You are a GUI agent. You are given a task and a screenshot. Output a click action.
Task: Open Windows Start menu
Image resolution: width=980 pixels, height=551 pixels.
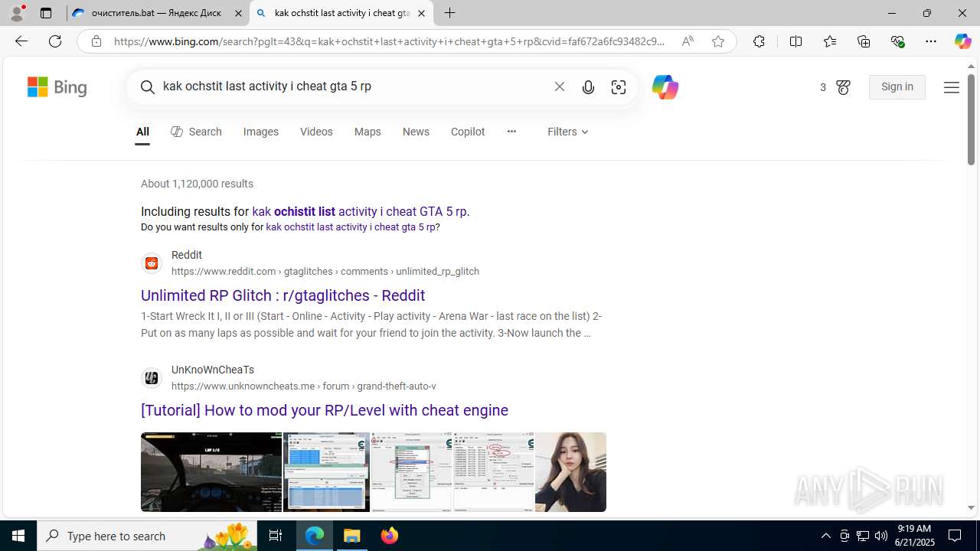[18, 536]
